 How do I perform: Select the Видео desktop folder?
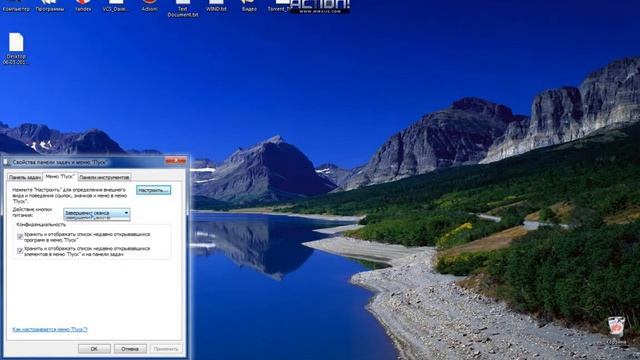click(x=249, y=6)
